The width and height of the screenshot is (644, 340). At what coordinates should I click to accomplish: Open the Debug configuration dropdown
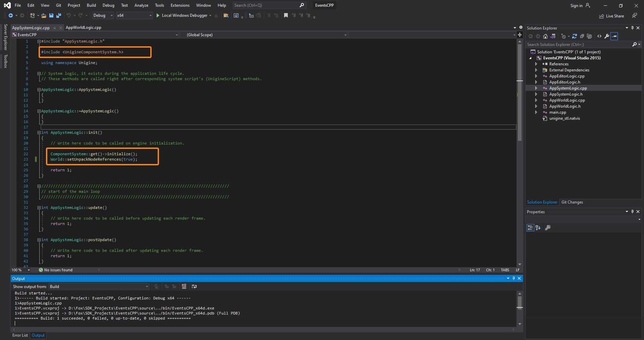coord(111,15)
